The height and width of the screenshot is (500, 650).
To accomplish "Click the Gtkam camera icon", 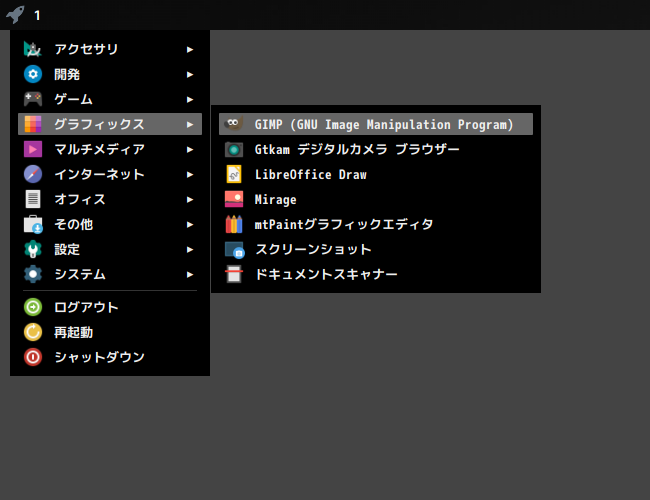I will click(x=234, y=149).
